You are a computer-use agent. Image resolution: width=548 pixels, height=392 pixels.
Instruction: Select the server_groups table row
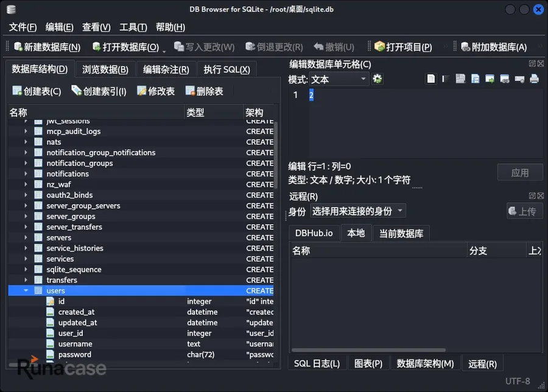pyautogui.click(x=141, y=216)
